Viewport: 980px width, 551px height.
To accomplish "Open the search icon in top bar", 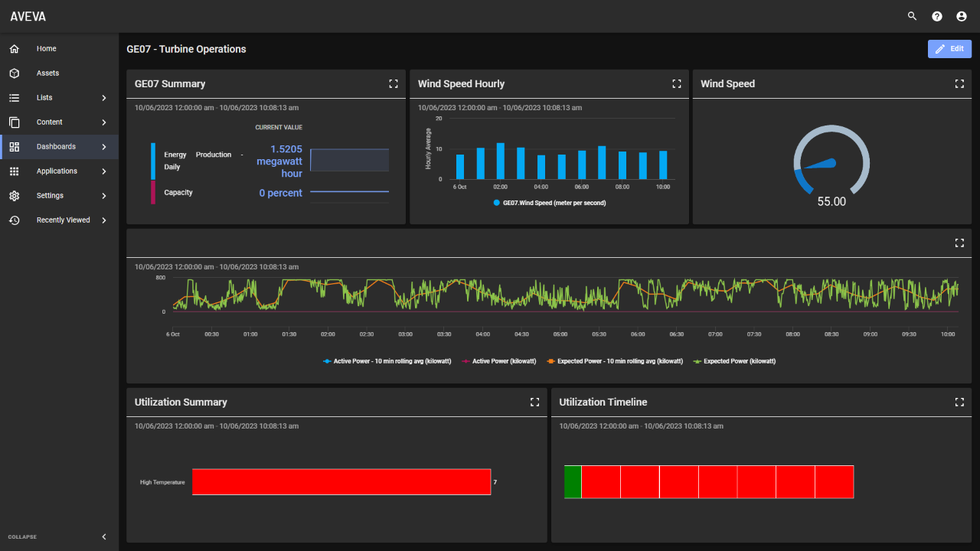I will pyautogui.click(x=912, y=16).
